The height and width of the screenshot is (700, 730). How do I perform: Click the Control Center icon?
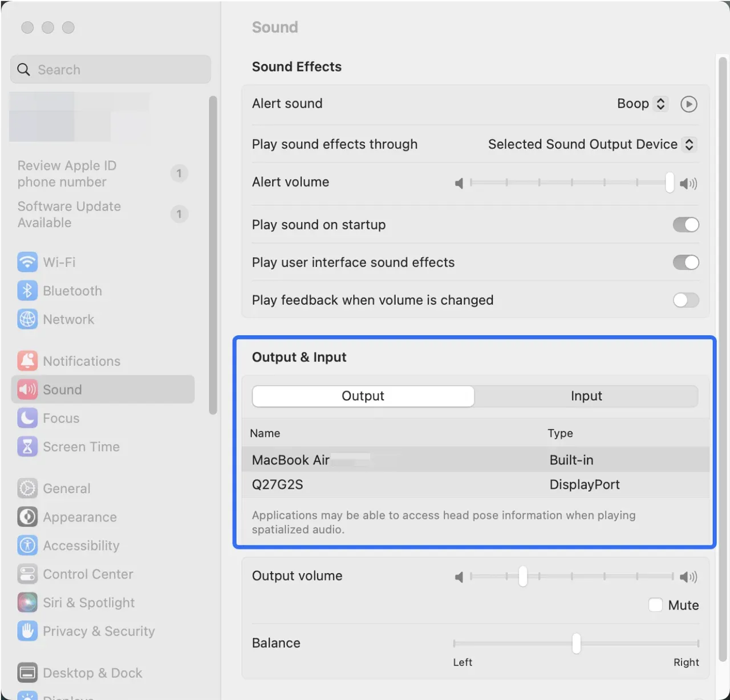27,574
